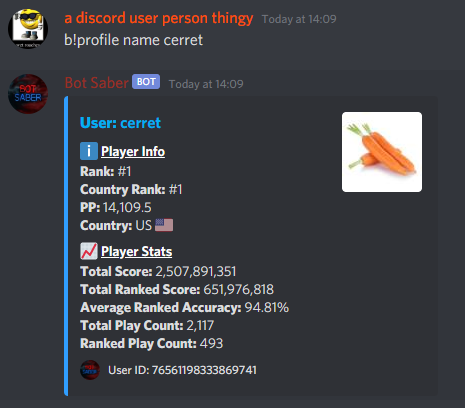Open the 'User: cerret' title link
This screenshot has width=465, height=408.
point(120,123)
